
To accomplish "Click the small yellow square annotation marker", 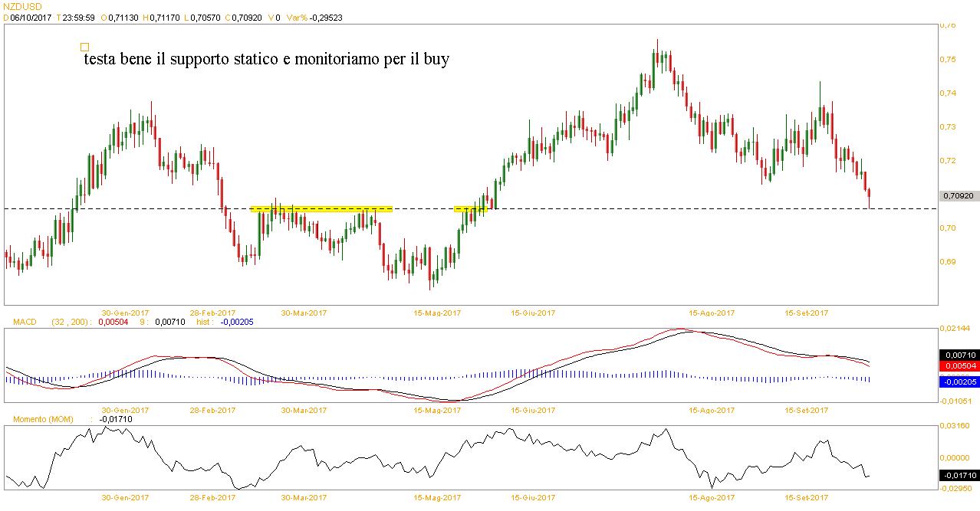I will click(84, 47).
